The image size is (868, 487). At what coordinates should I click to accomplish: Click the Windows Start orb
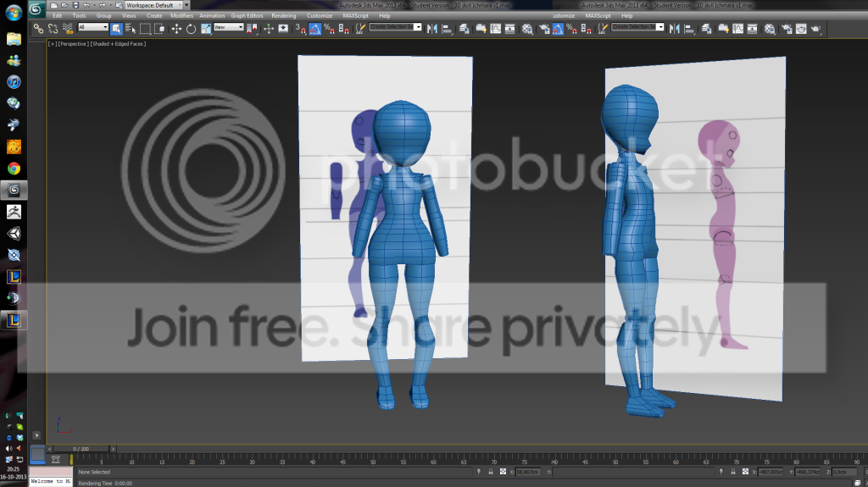(14, 12)
